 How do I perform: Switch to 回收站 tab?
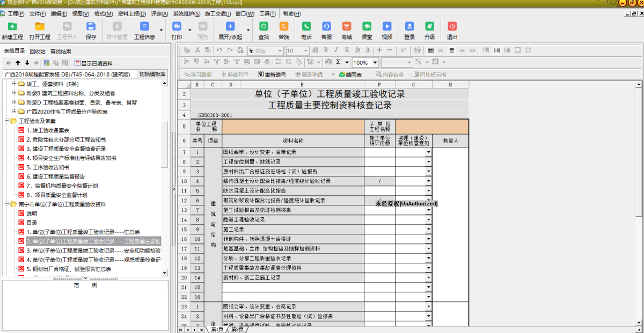[x=37, y=51]
